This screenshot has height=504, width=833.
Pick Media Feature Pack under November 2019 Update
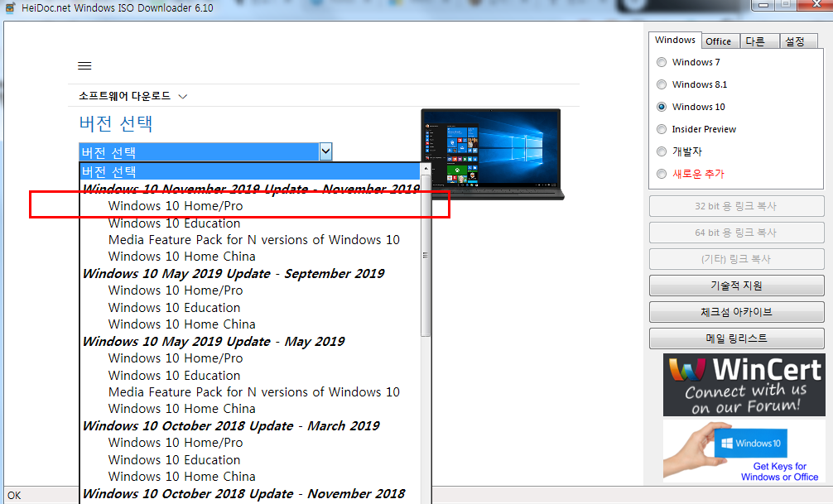point(250,240)
